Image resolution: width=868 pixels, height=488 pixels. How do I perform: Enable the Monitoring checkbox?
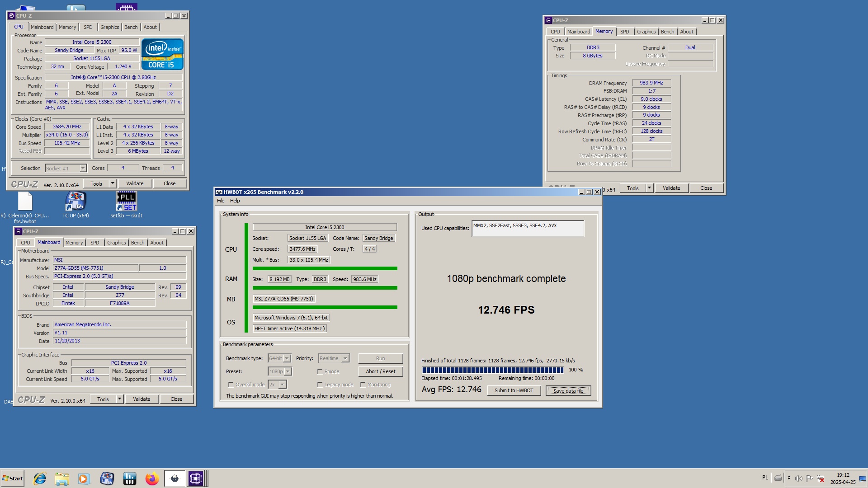[x=363, y=385]
